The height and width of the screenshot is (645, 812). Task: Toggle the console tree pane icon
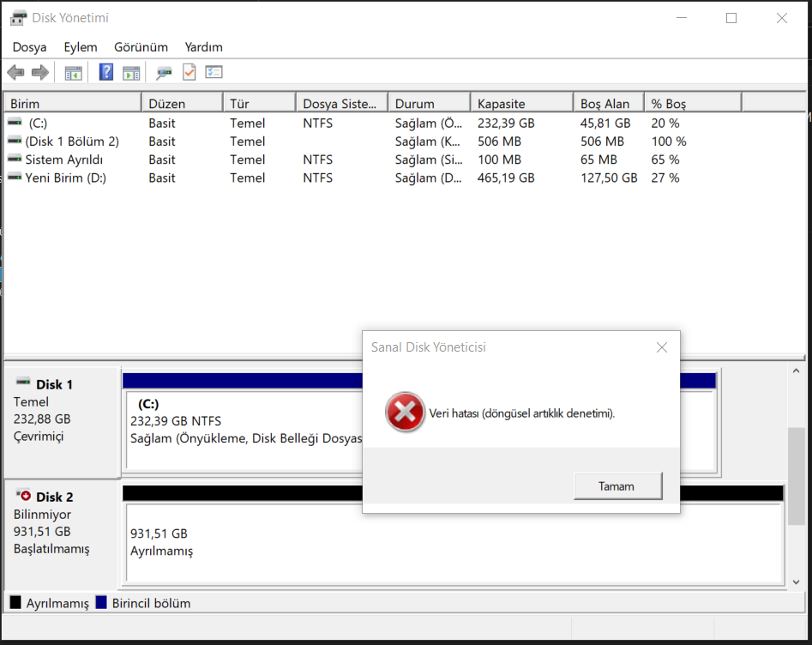73,72
